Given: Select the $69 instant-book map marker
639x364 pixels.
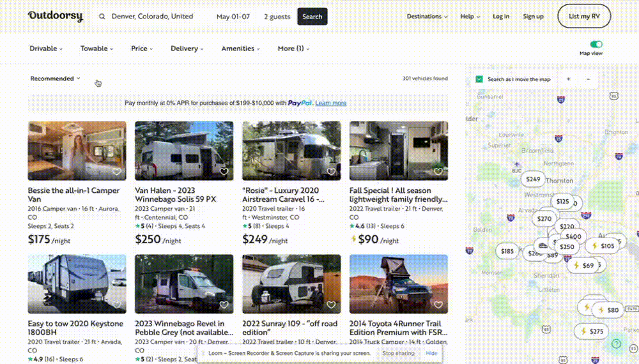Looking at the screenshot, I should pos(584,266).
